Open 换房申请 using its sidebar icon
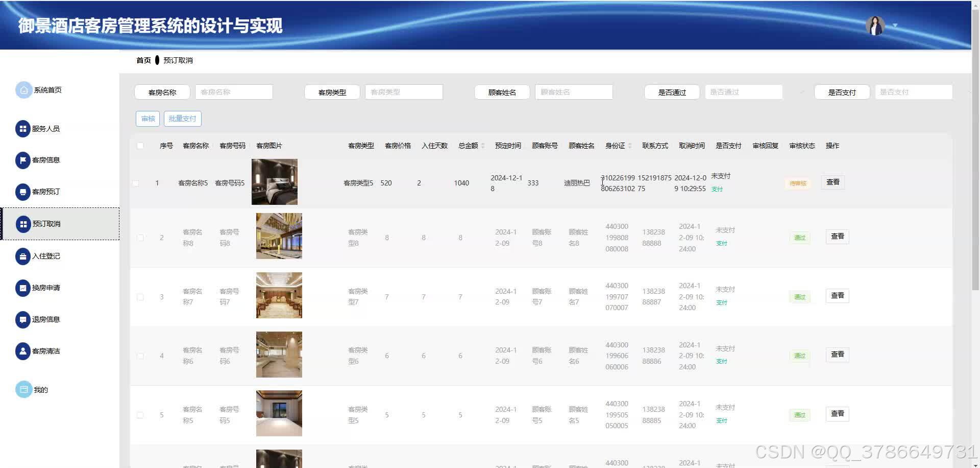 tap(22, 288)
